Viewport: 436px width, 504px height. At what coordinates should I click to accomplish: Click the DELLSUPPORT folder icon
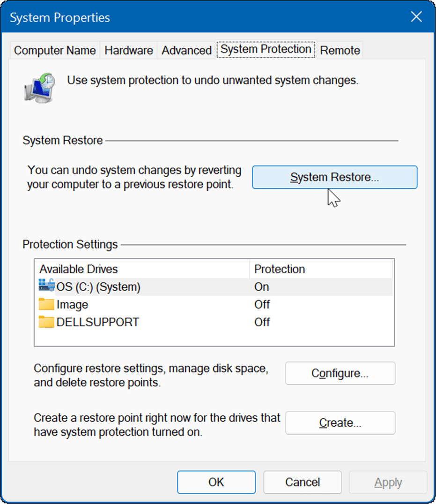(x=47, y=322)
